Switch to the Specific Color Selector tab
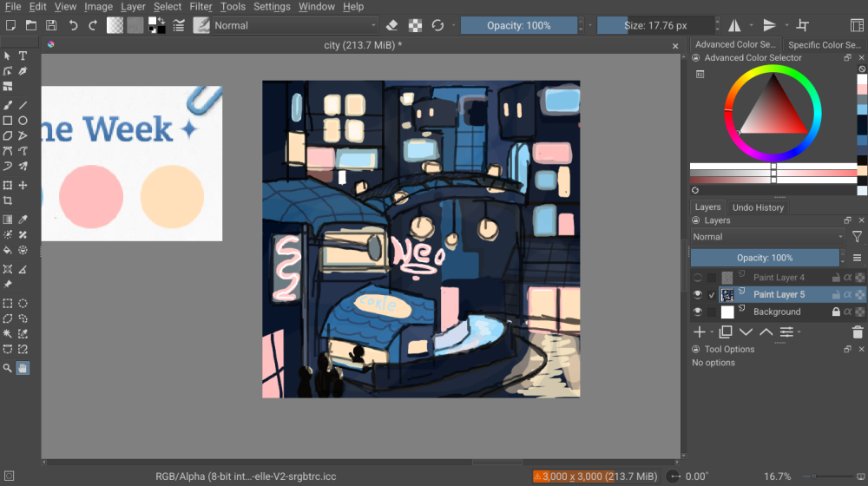Viewport: 868px width, 486px height. [x=825, y=45]
